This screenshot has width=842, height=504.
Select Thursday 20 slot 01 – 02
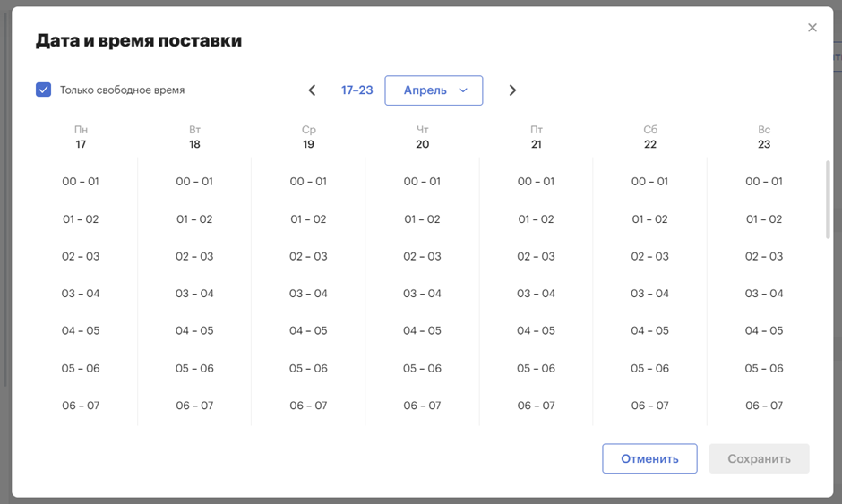(422, 219)
